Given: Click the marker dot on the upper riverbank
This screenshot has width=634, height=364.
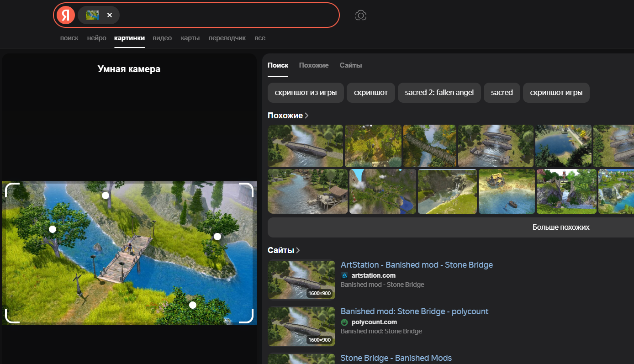Looking at the screenshot, I should point(106,195).
